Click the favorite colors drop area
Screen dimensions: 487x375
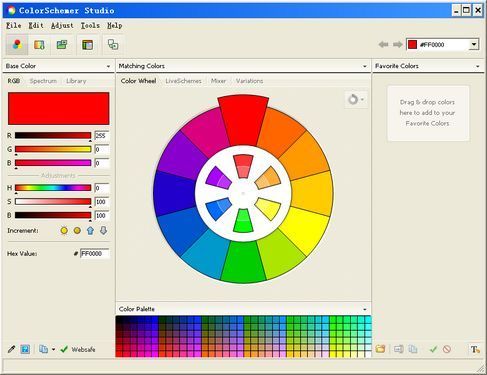(x=428, y=113)
